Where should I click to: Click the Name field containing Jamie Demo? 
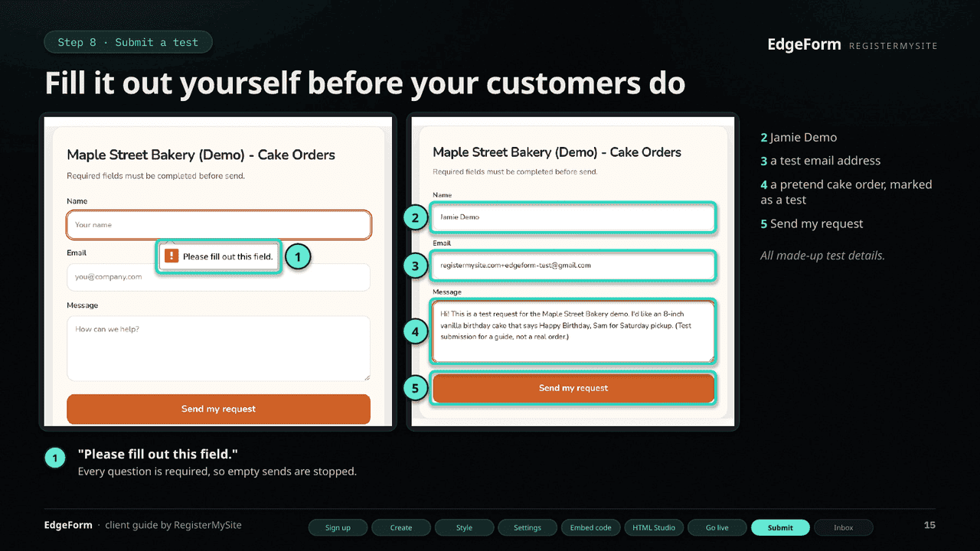pyautogui.click(x=573, y=217)
